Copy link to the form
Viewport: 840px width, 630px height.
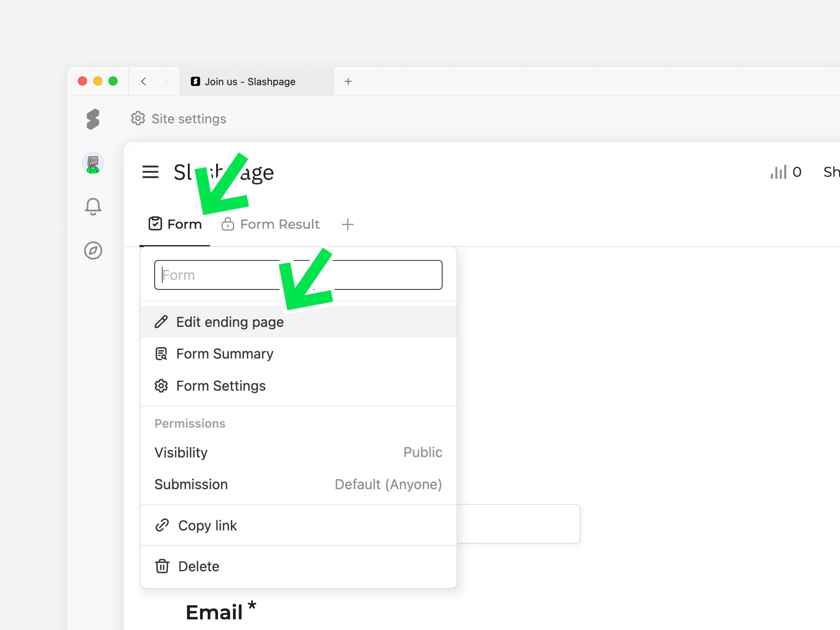(298, 526)
